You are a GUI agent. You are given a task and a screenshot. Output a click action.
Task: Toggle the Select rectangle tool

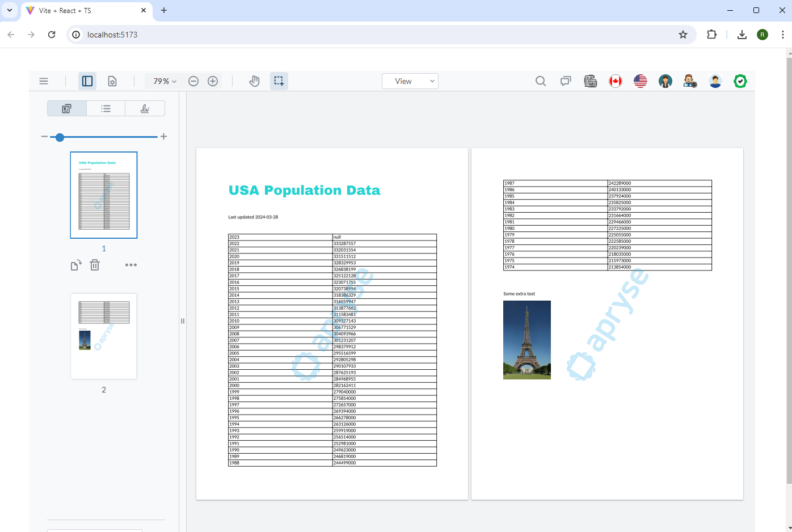click(x=279, y=81)
